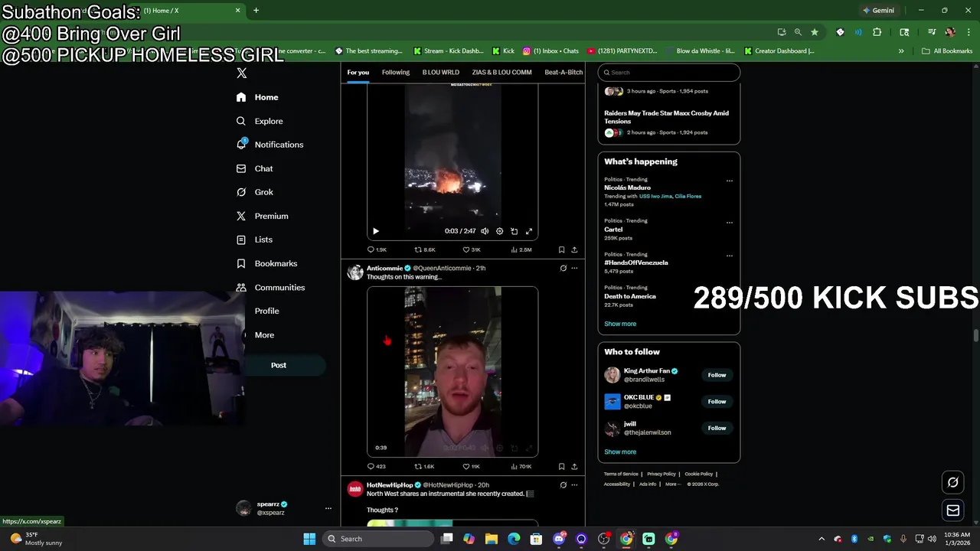Viewport: 980px width, 551px height.
Task: Follow OKC BLUE
Action: pos(717,401)
